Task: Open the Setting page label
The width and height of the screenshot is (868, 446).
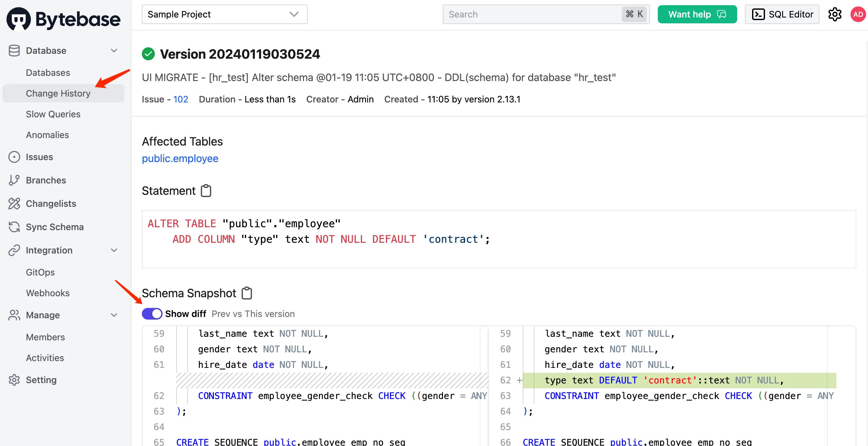Action: 41,380
